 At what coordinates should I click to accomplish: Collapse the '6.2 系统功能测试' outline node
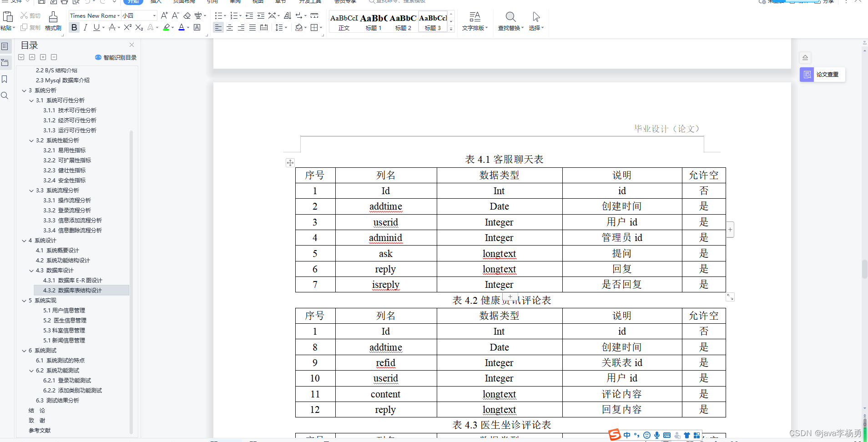31,371
